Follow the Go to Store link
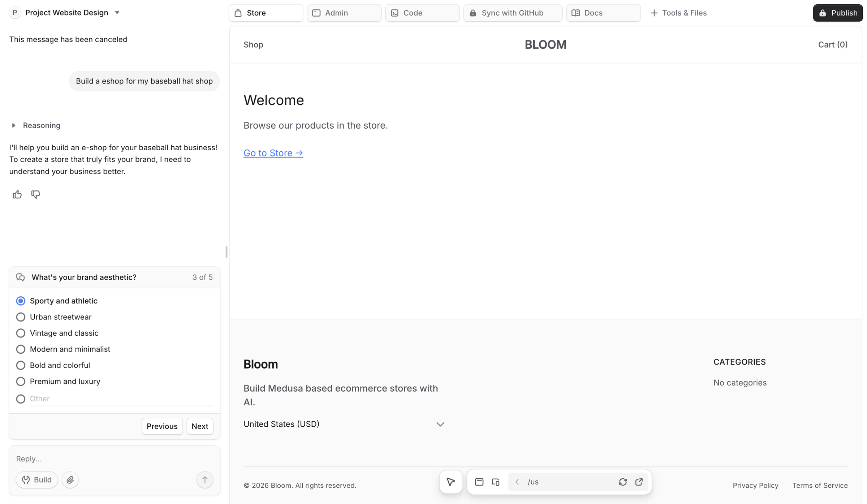 [273, 153]
